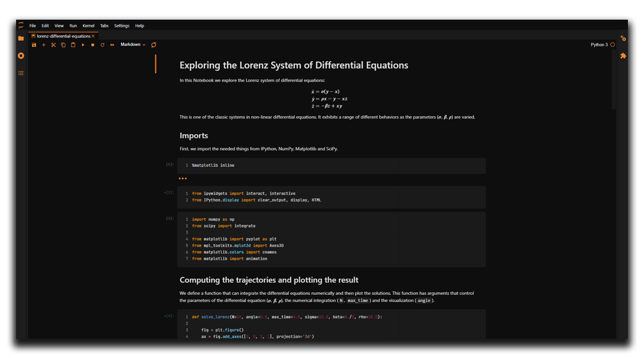The height and width of the screenshot is (358, 644).
Task: Click the 'from matplotlib import animation' line
Action: [229, 259]
